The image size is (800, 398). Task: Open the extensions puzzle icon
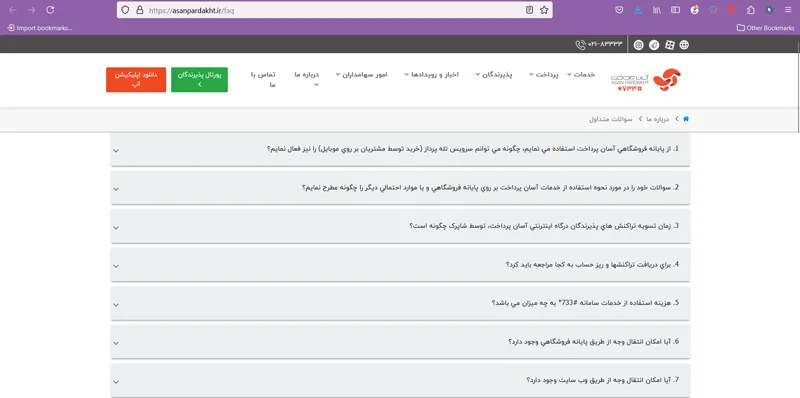(x=751, y=10)
